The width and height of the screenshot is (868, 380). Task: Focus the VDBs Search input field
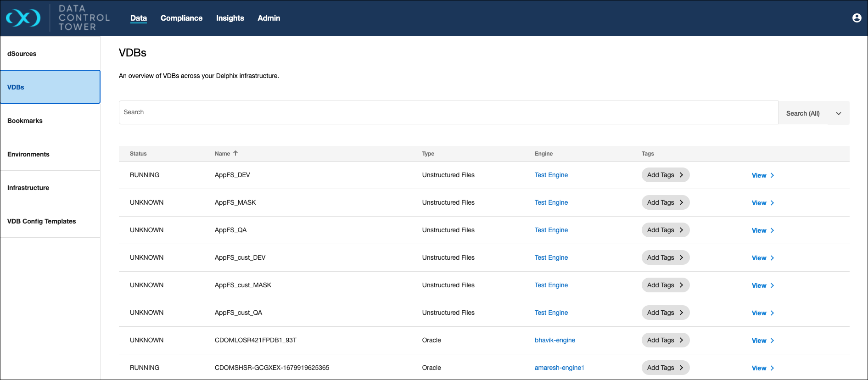tap(448, 112)
